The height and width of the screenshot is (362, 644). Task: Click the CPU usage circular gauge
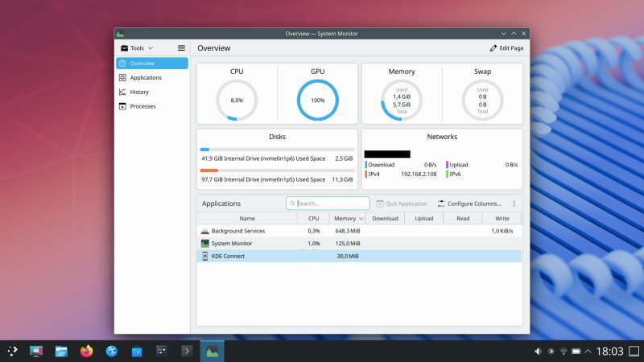click(x=237, y=100)
